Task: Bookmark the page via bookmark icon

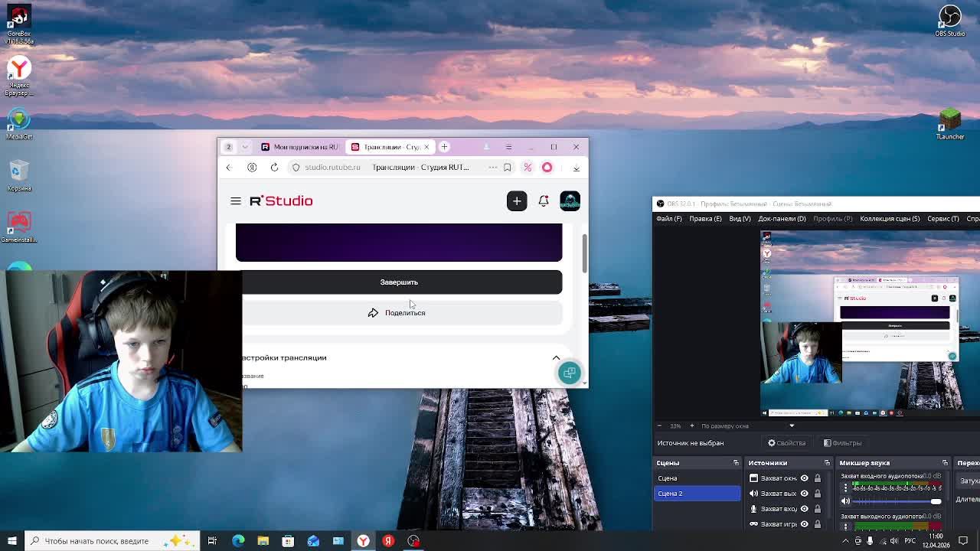Action: pos(507,167)
